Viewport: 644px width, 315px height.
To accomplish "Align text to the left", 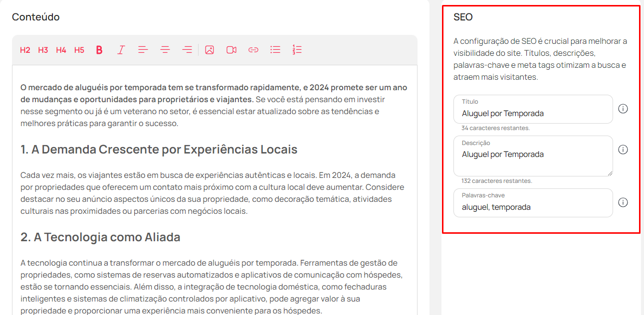I will tap(143, 50).
